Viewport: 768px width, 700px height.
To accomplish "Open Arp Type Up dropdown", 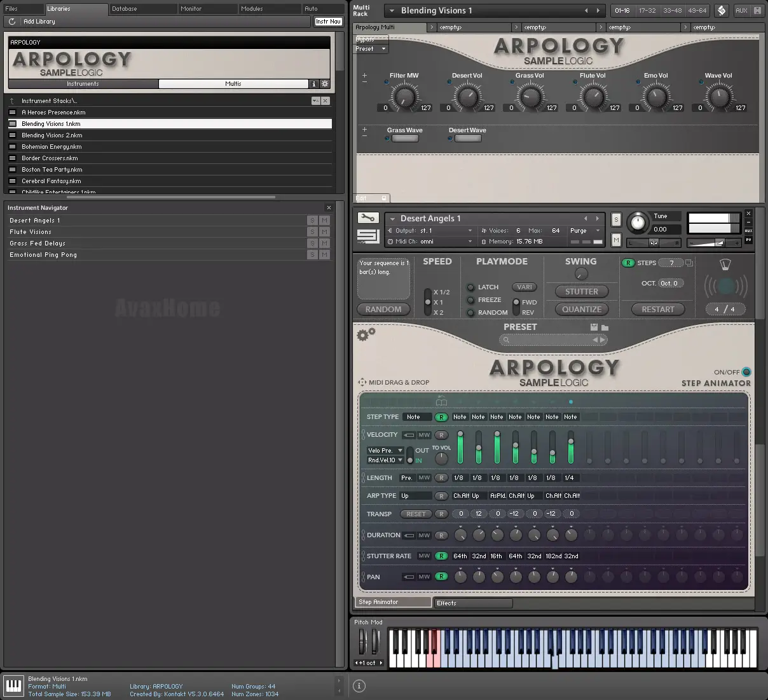I will coord(416,496).
